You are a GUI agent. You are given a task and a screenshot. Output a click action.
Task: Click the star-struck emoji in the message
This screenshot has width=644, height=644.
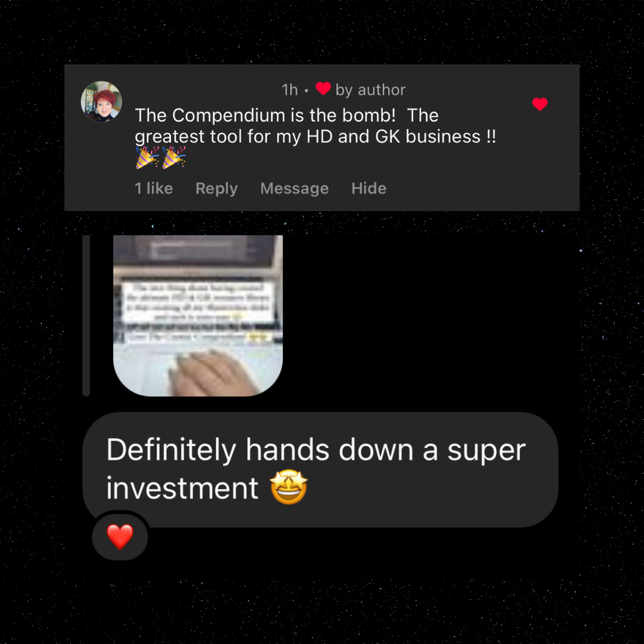pos(289,487)
